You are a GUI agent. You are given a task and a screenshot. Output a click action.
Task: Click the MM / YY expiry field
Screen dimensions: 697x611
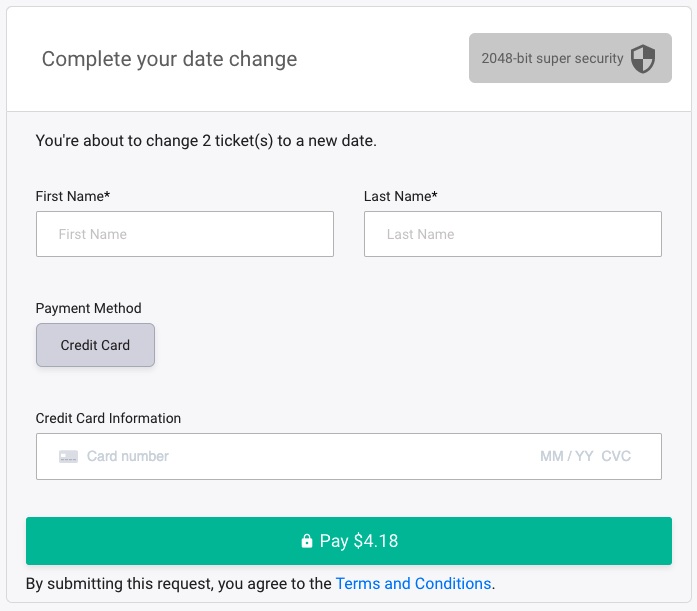[x=567, y=456]
